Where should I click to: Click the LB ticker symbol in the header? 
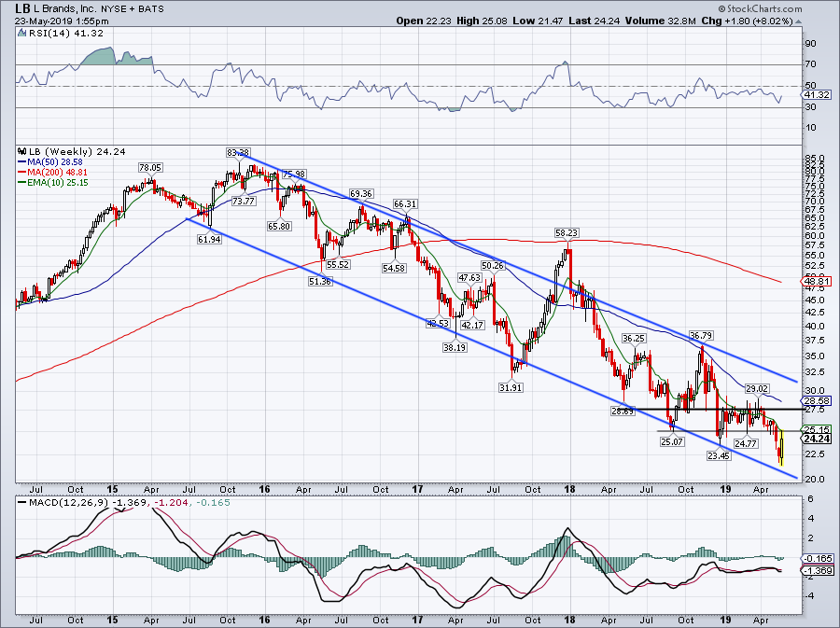pyautogui.click(x=22, y=8)
